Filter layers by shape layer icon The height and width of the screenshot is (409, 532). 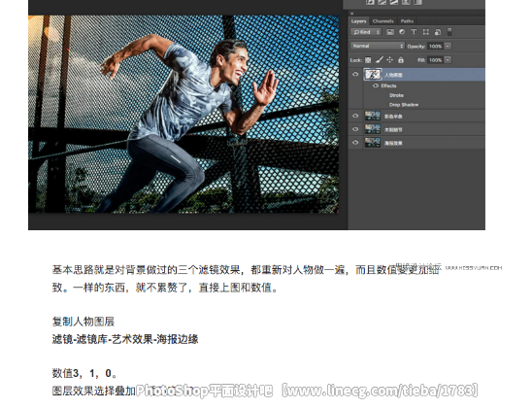(x=426, y=32)
